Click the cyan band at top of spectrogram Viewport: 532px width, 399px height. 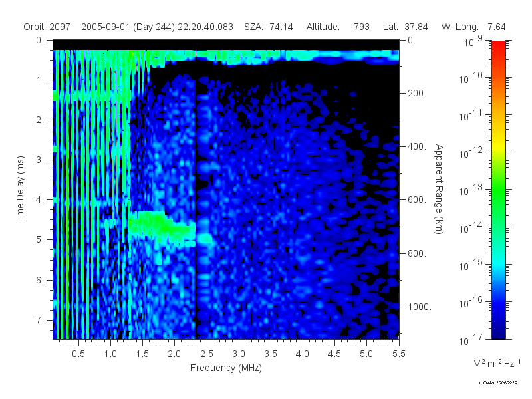click(x=226, y=56)
